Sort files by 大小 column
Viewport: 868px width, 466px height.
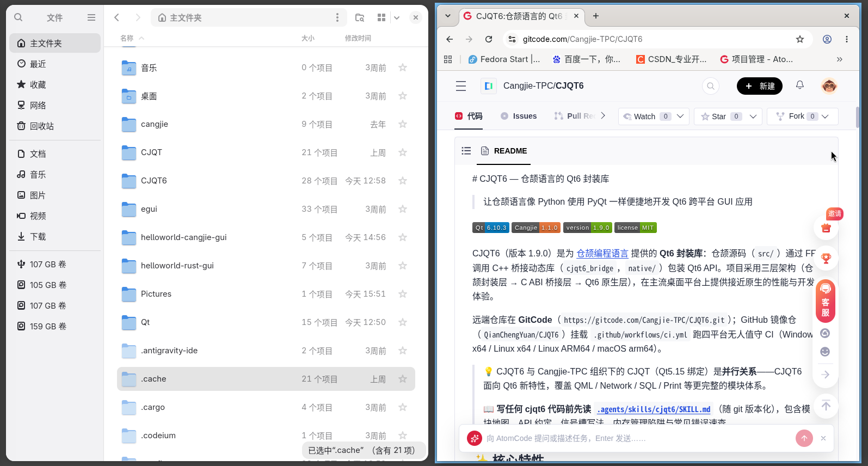coord(308,38)
